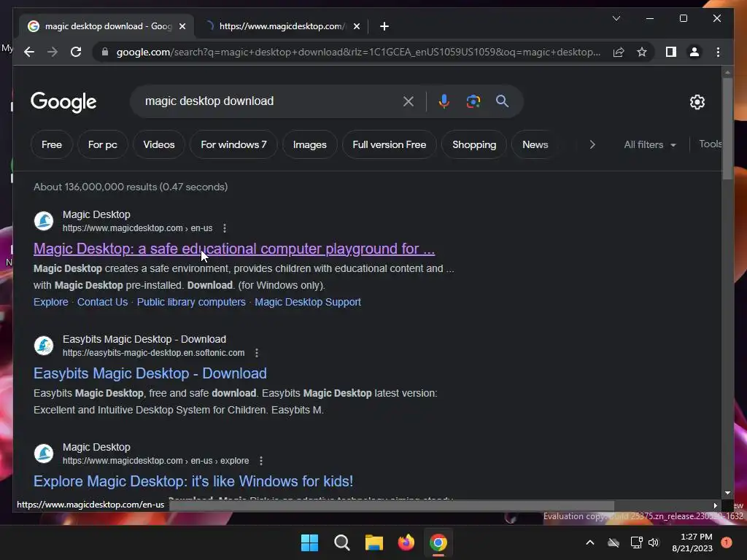Clear the Google search box text

click(409, 101)
